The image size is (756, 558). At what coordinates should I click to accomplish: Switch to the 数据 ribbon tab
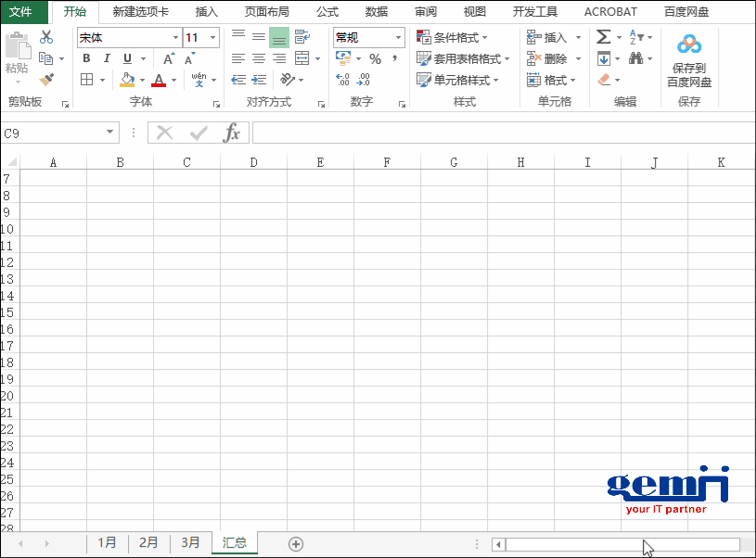pos(377,11)
